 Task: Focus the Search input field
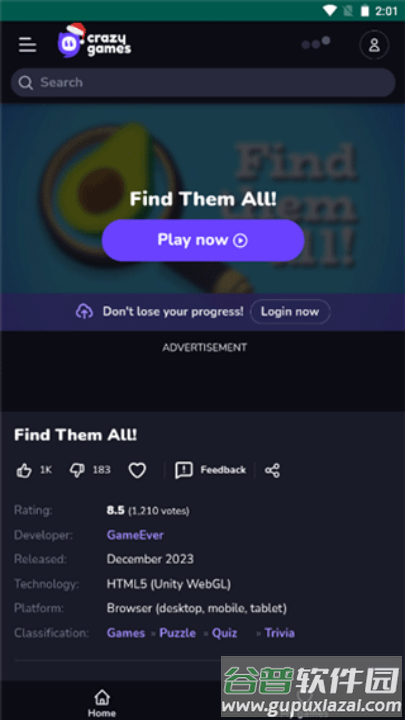202,83
